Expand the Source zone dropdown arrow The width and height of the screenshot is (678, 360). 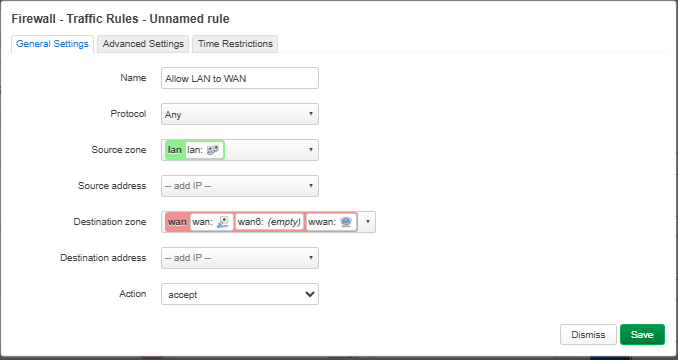310,150
